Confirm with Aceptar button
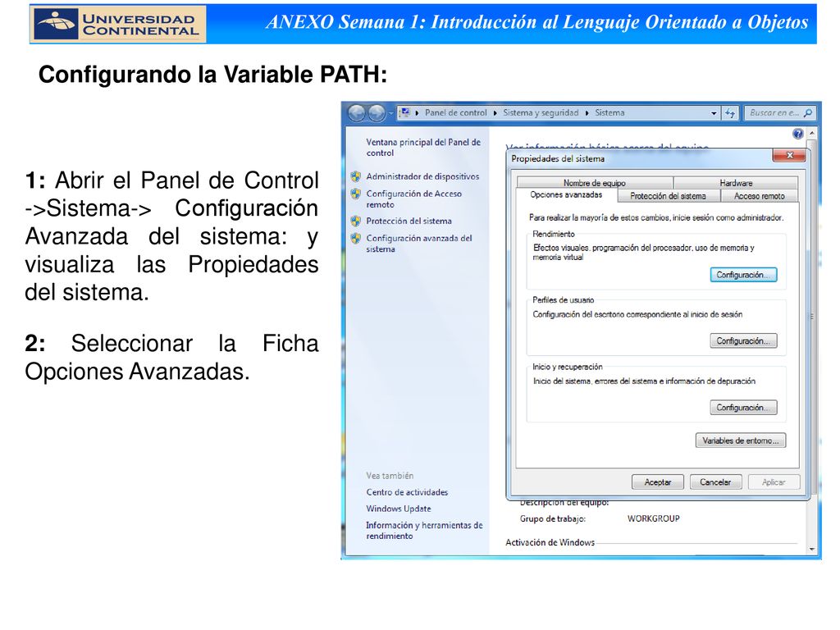This screenshot has height=630, width=840. (x=658, y=482)
